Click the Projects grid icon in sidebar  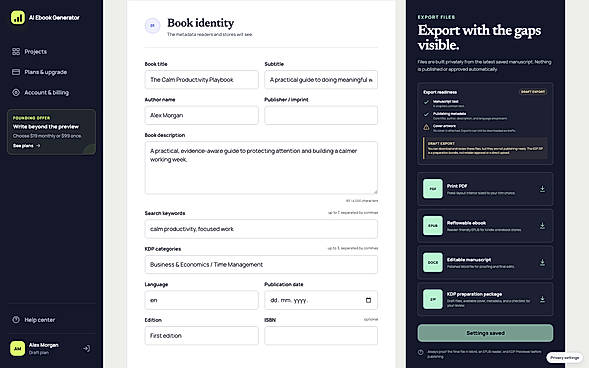16,51
